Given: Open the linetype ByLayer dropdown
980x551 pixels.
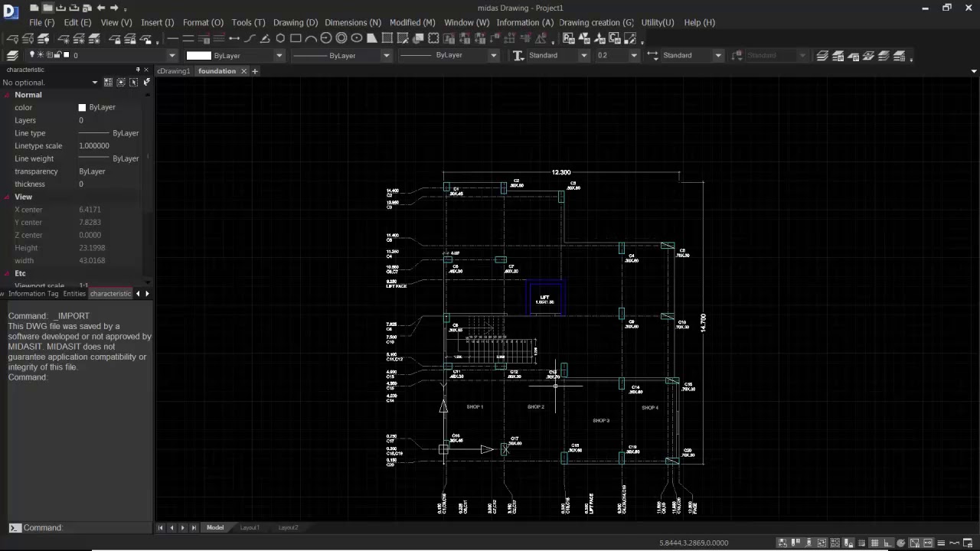Looking at the screenshot, I should pyautogui.click(x=386, y=55).
